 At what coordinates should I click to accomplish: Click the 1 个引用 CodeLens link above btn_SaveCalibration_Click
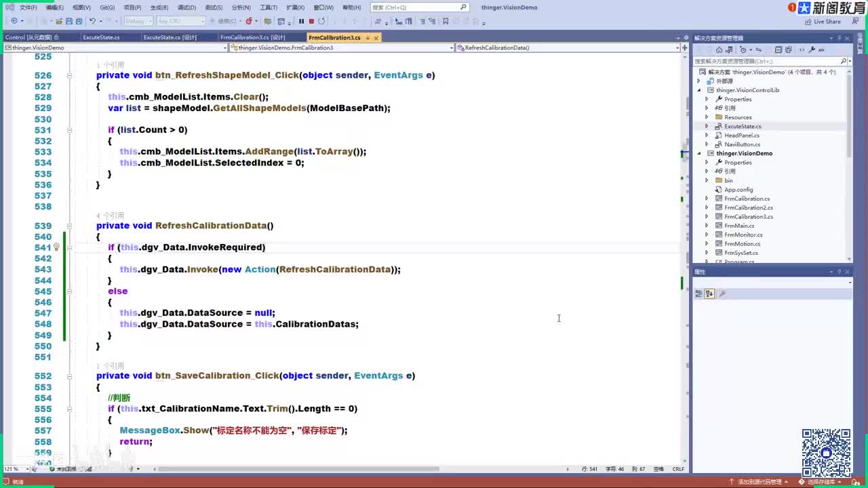(x=111, y=366)
